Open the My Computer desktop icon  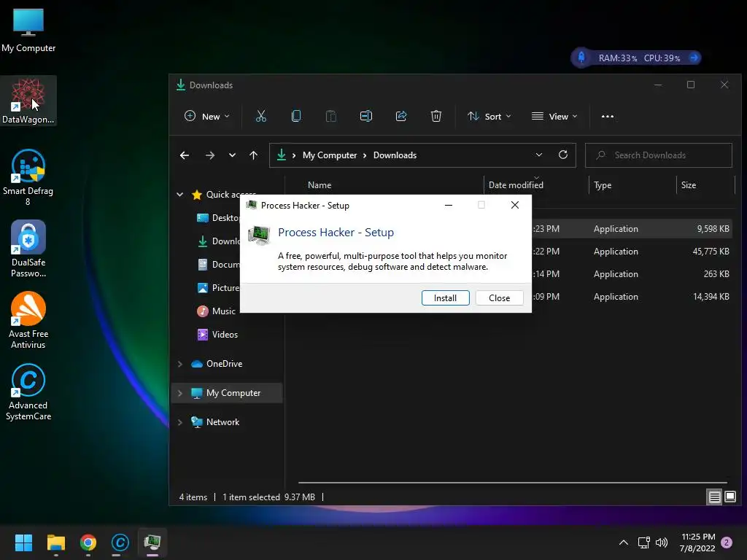tap(28, 31)
